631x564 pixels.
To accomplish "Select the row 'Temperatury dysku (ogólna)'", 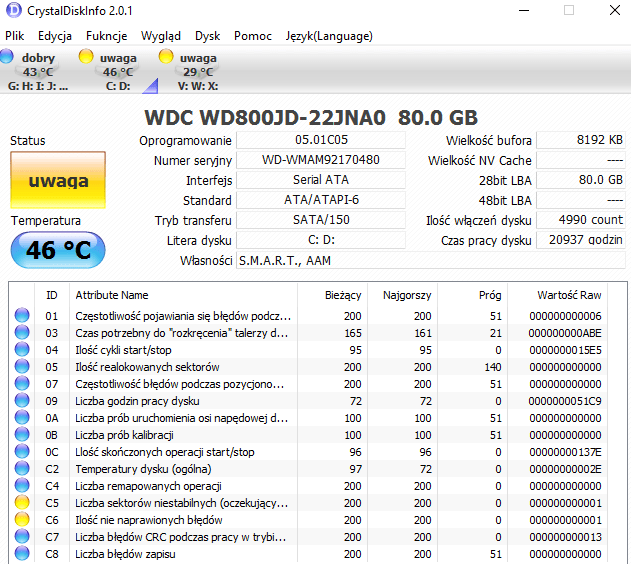I will tap(308, 469).
